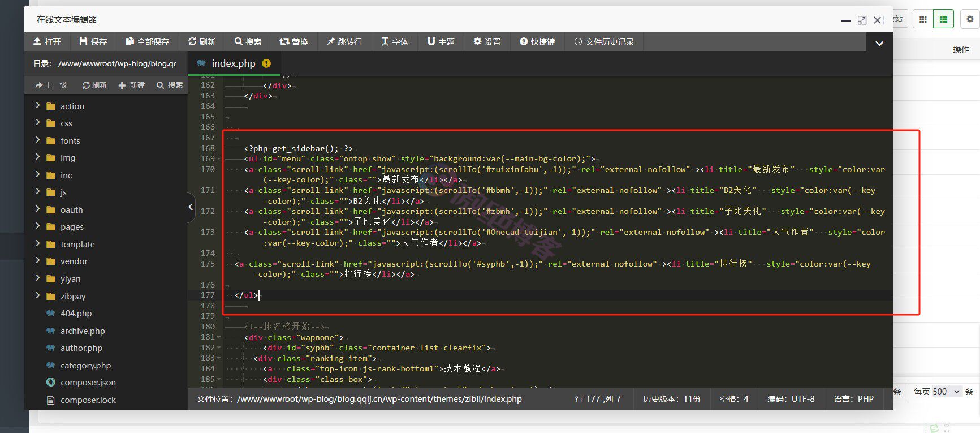Screen dimensions: 980x433
Task: Open the 404.php file
Action: click(76, 313)
